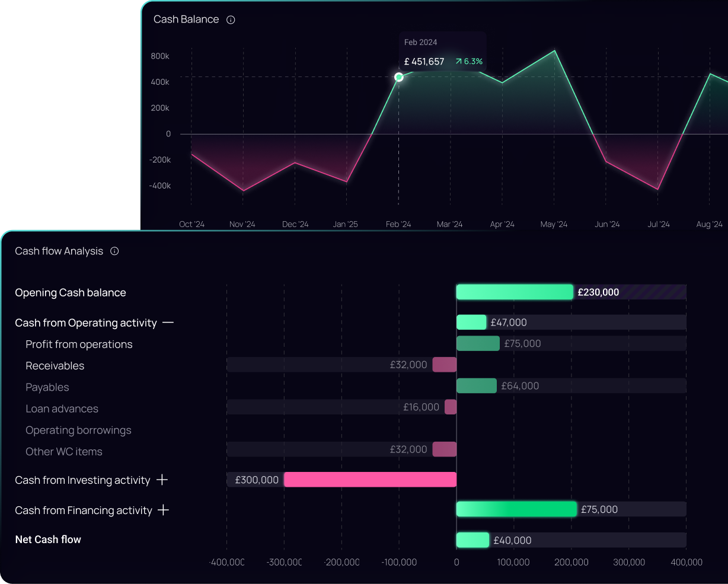Click the -100,000 x-axis tick label

tap(399, 562)
